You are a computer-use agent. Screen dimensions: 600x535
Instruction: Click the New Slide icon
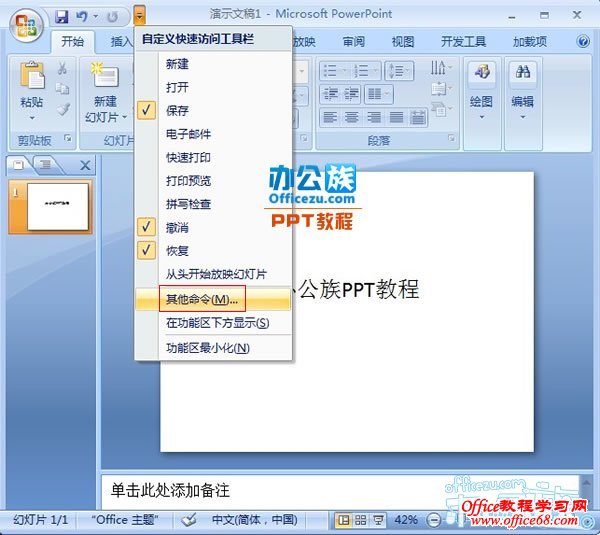(x=105, y=75)
